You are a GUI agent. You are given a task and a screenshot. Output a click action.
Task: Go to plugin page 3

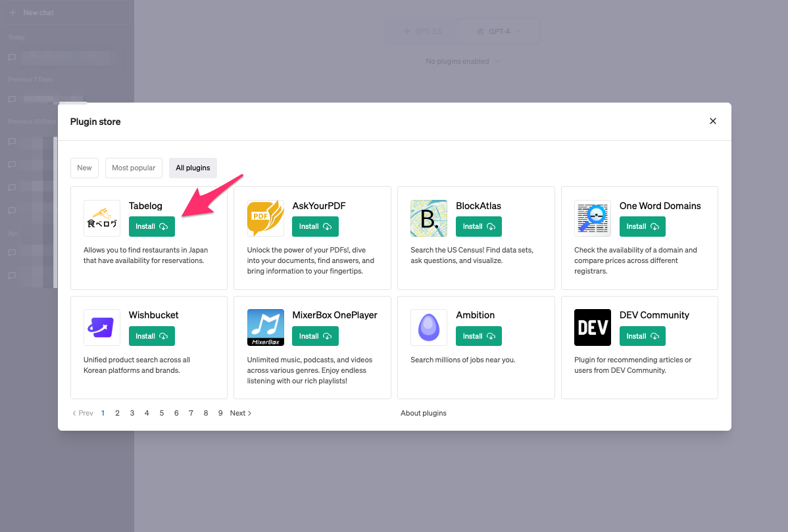pos(132,413)
